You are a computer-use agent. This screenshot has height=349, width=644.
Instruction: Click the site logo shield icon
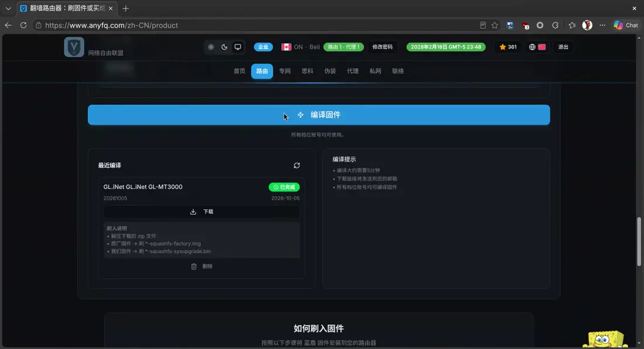pyautogui.click(x=74, y=47)
